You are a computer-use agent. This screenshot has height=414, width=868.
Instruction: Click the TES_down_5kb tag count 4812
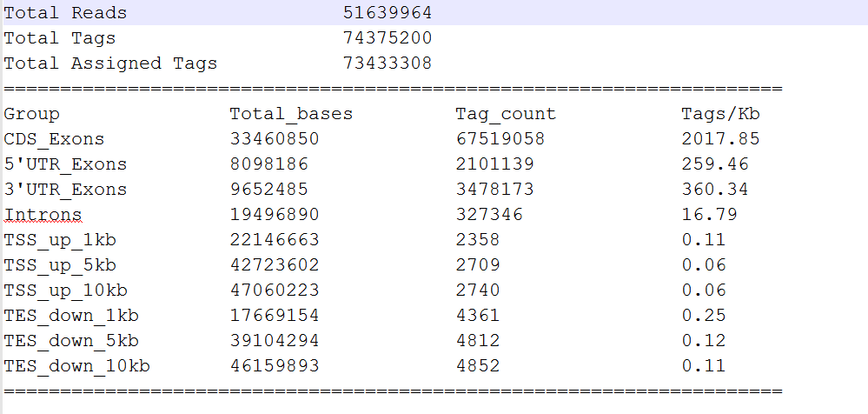[478, 341]
